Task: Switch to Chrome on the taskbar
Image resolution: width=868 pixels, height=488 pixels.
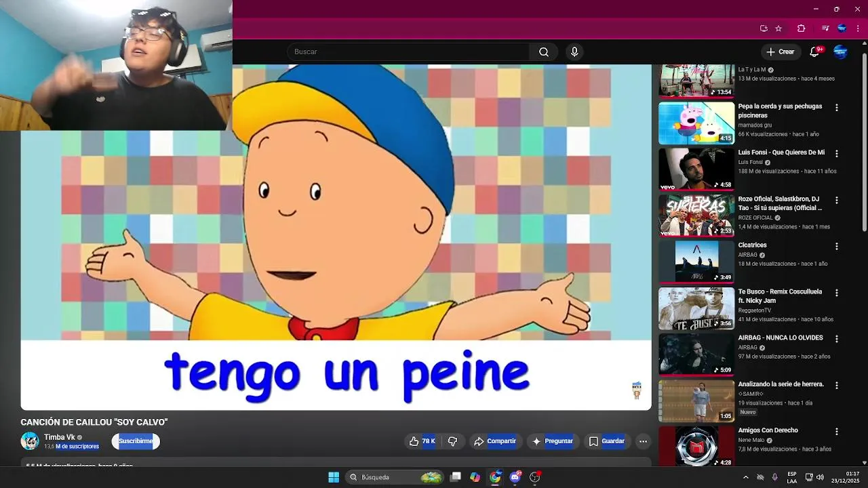Action: pyautogui.click(x=495, y=477)
